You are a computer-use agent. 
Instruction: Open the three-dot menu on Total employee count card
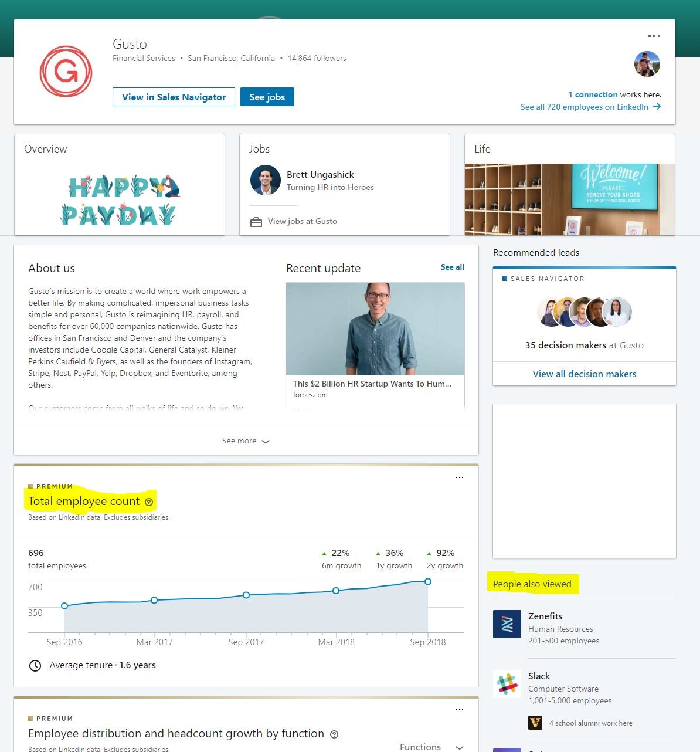460,477
